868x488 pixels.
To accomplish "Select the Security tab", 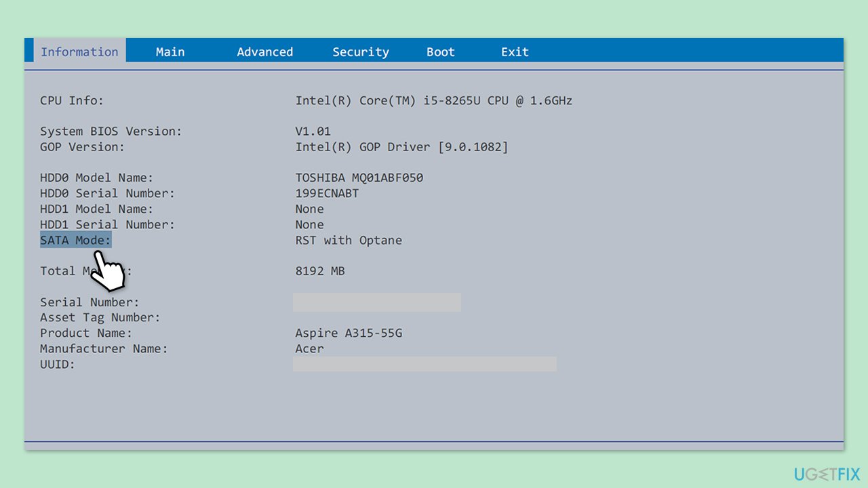I will click(360, 52).
